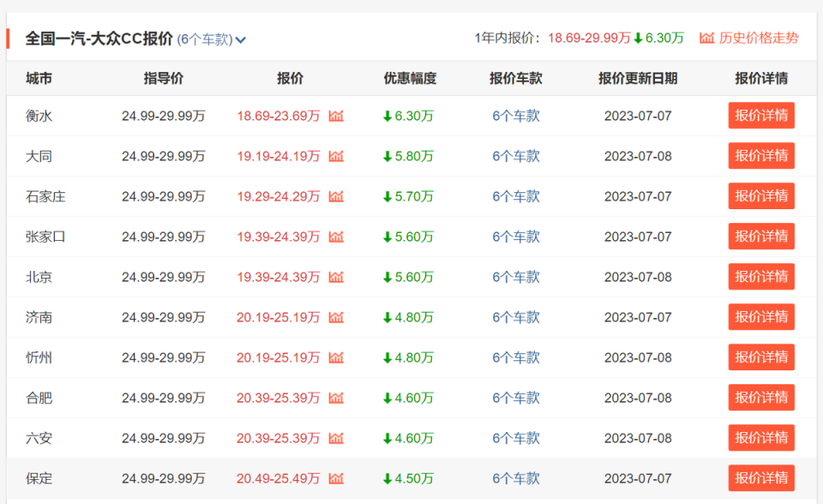This screenshot has height=504, width=823.
Task: Expand the 6个车款 dropdown in title
Action: pyautogui.click(x=212, y=39)
